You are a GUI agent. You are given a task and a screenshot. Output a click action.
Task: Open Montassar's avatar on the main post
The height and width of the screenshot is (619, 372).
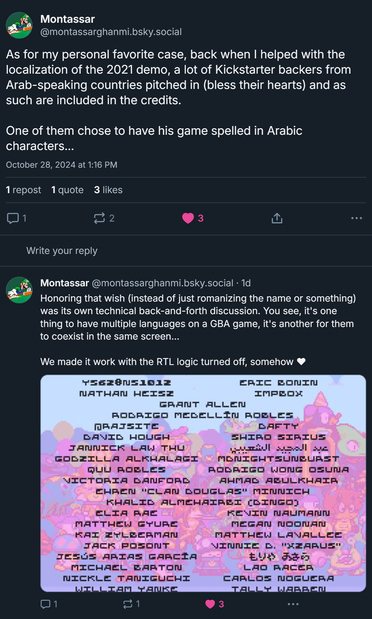tap(19, 25)
